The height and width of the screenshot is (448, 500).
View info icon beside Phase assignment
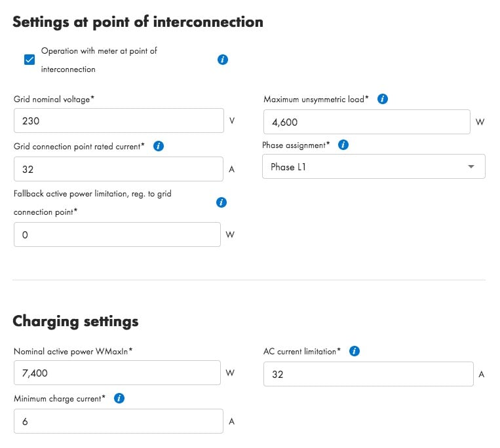(343, 145)
